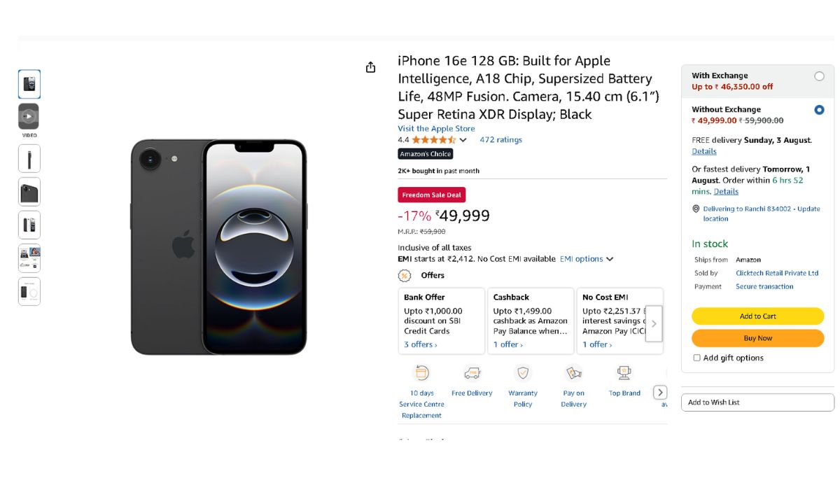Click the share icon above product image
Viewport: 840px width, 504px height.
tap(370, 67)
